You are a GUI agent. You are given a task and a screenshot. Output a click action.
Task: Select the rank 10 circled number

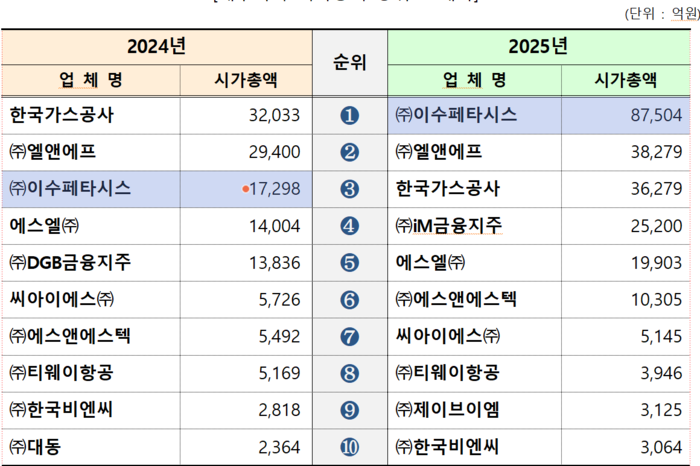[x=350, y=447]
